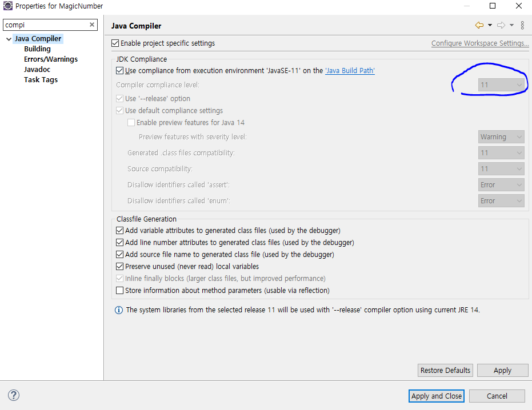Select Building in the tree
Viewport: 532px width, 410px height.
[37, 49]
